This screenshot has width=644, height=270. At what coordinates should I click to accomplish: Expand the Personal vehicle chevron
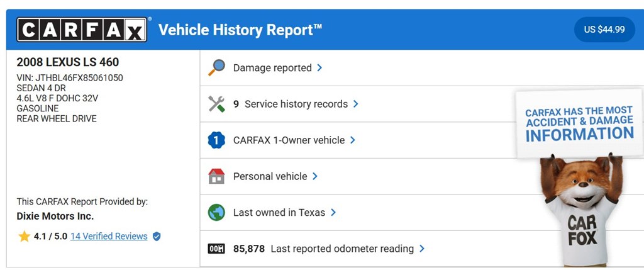(315, 176)
